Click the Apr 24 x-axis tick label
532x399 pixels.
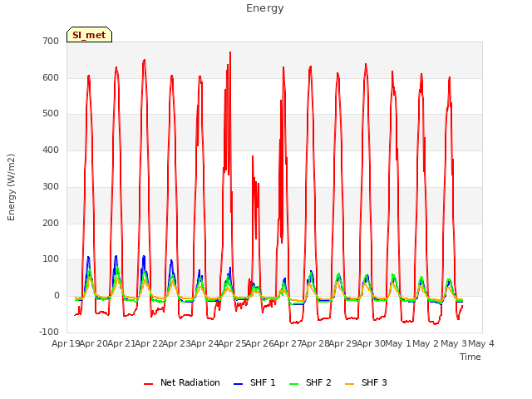pos(204,343)
